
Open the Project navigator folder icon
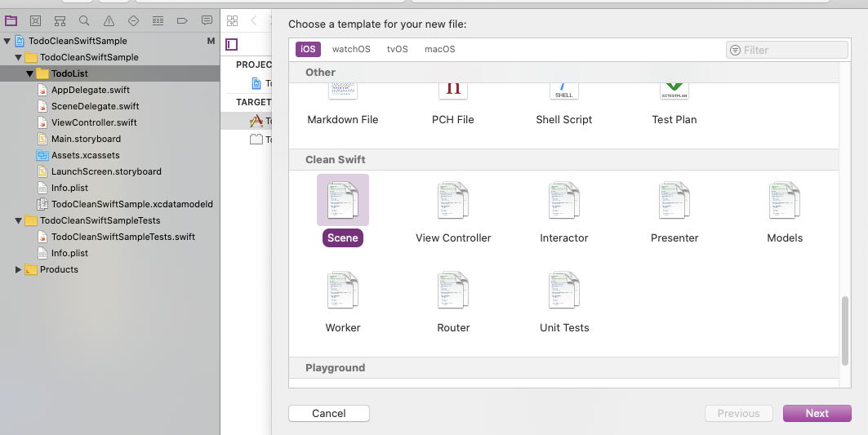click(x=11, y=21)
